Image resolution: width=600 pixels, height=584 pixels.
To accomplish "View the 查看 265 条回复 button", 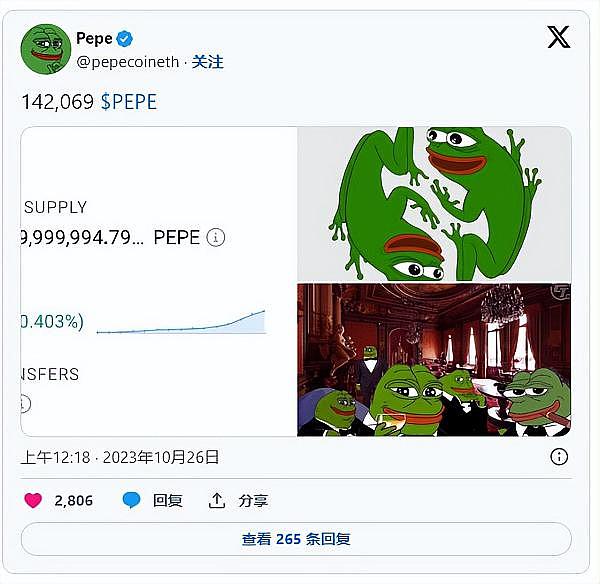I will point(296,539).
